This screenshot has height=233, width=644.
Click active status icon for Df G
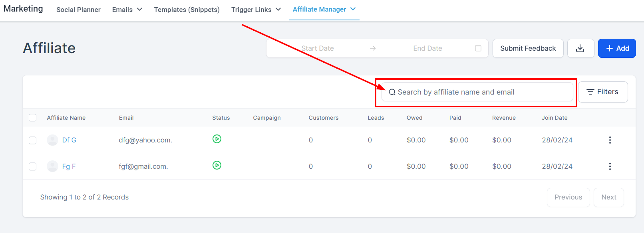point(217,139)
